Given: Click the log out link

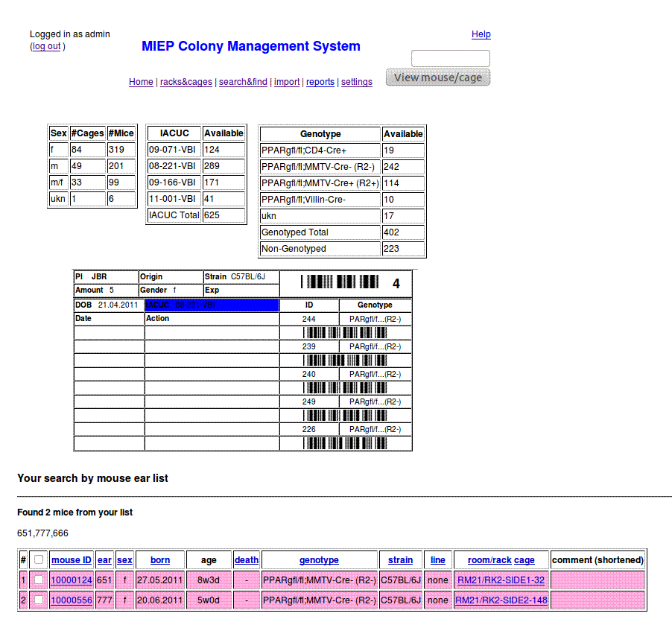Looking at the screenshot, I should point(47,46).
